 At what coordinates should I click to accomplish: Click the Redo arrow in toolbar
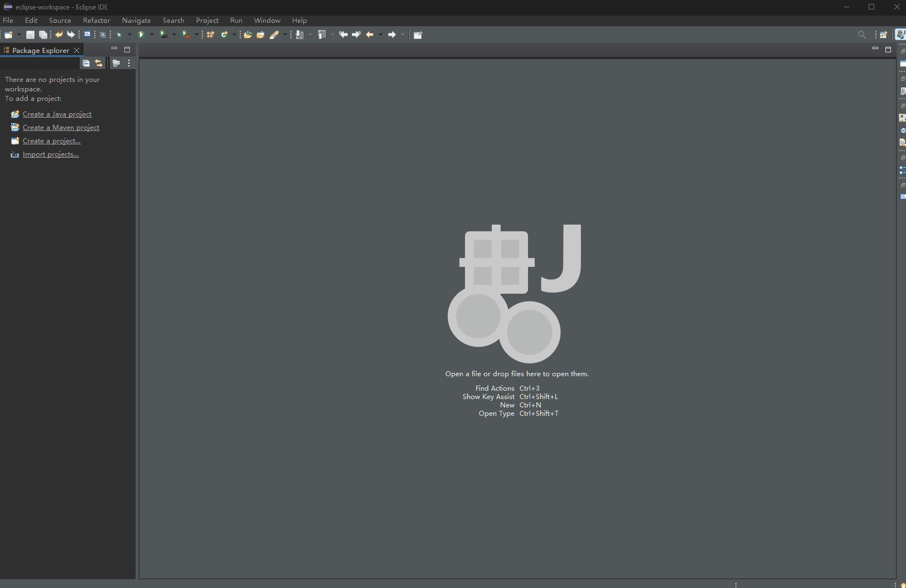pyautogui.click(x=71, y=35)
